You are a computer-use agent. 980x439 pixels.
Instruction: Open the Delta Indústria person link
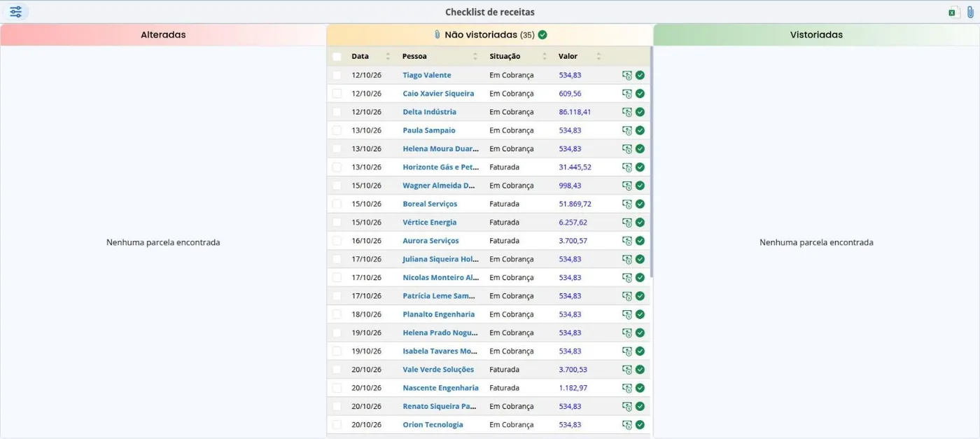point(429,112)
